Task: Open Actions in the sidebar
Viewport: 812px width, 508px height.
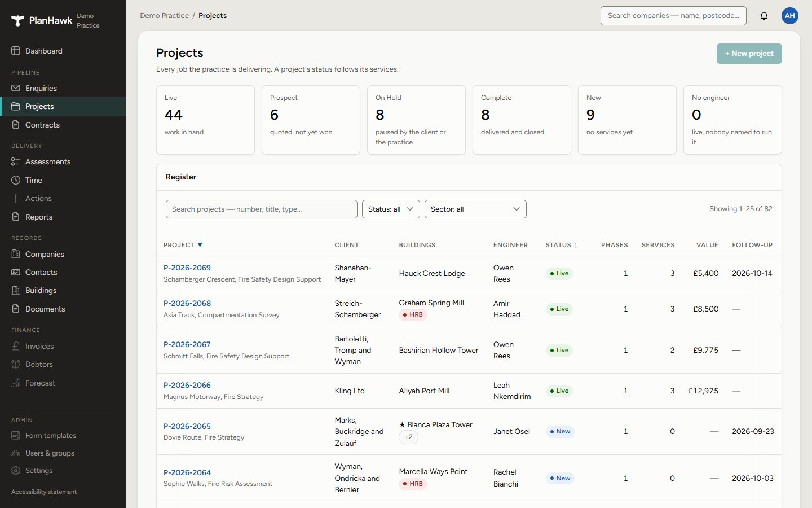Action: (x=63, y=198)
